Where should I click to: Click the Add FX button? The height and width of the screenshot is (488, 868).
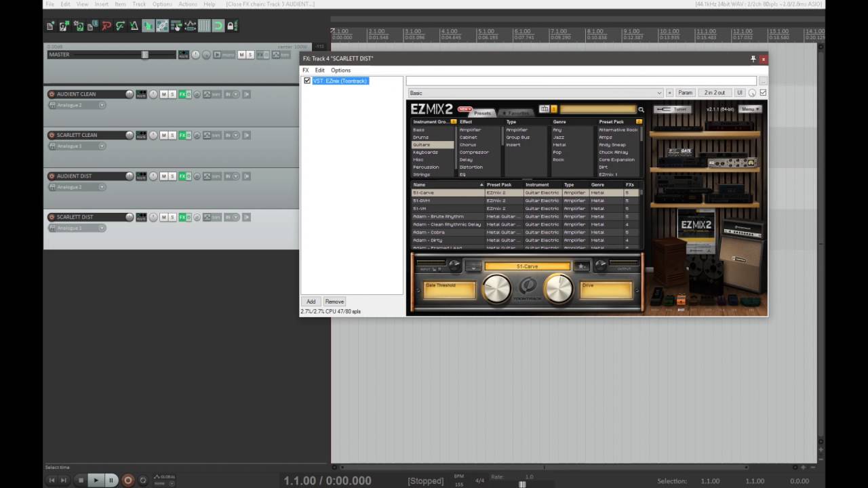point(311,302)
